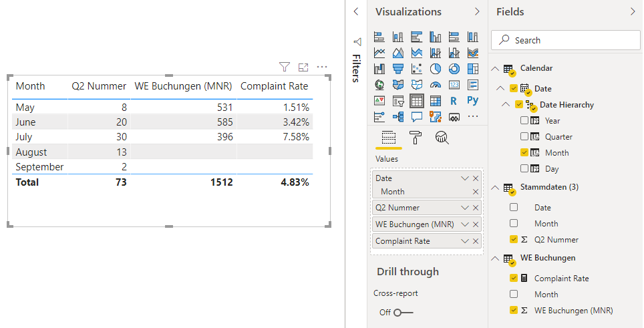The image size is (644, 328).
Task: Sort by Complaint Rate column header
Action: tap(275, 86)
